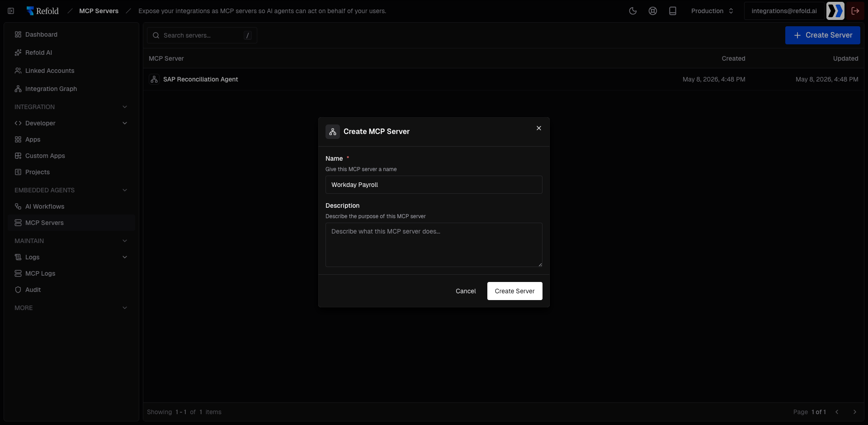Click the integrations@refold.ai account field
868x425 pixels.
[x=784, y=11]
